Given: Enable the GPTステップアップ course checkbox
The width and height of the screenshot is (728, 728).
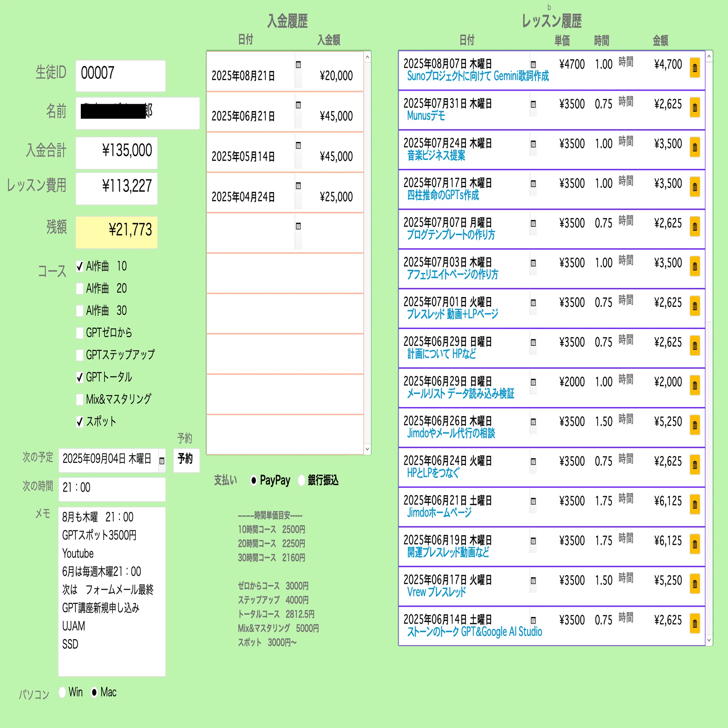Looking at the screenshot, I should coord(79,355).
